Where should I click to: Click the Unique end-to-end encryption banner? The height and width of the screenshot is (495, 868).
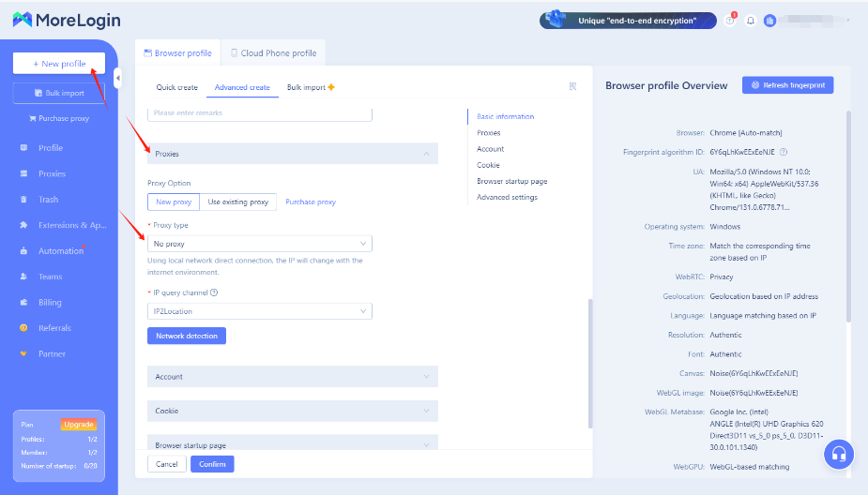point(629,21)
